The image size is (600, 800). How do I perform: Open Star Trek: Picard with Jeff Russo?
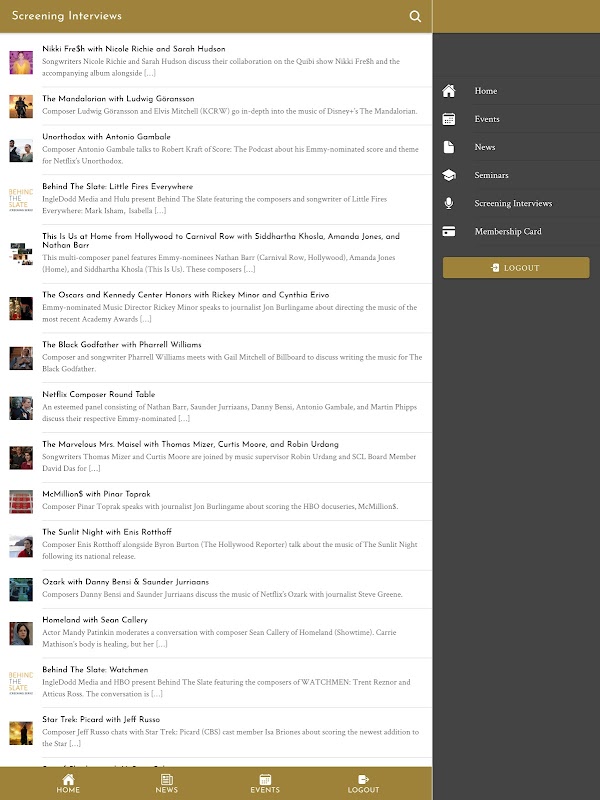216,732
